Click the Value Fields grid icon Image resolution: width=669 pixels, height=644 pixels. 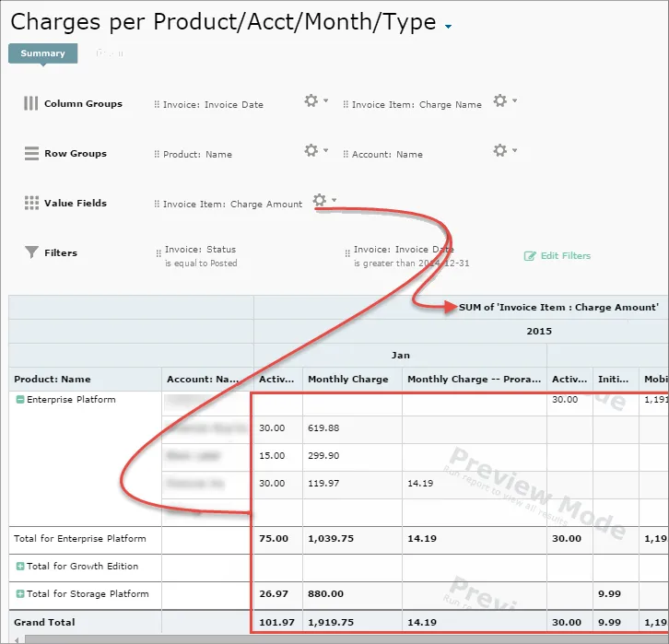pyautogui.click(x=31, y=203)
